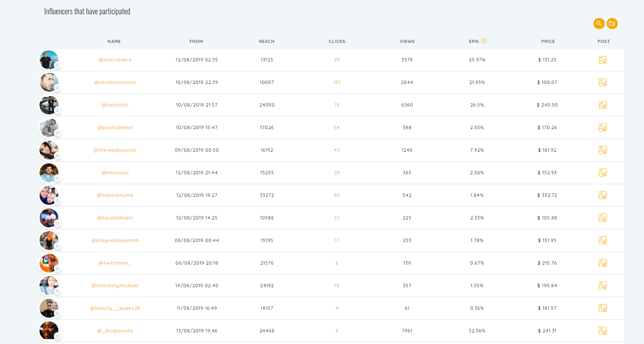
Task: View post image for @nobackhome
Action: coord(603,195)
